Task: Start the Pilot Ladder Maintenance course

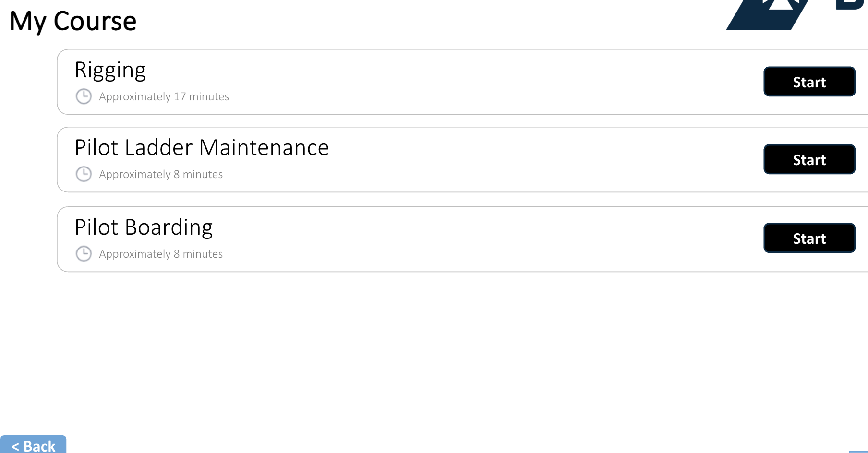Action: (809, 160)
